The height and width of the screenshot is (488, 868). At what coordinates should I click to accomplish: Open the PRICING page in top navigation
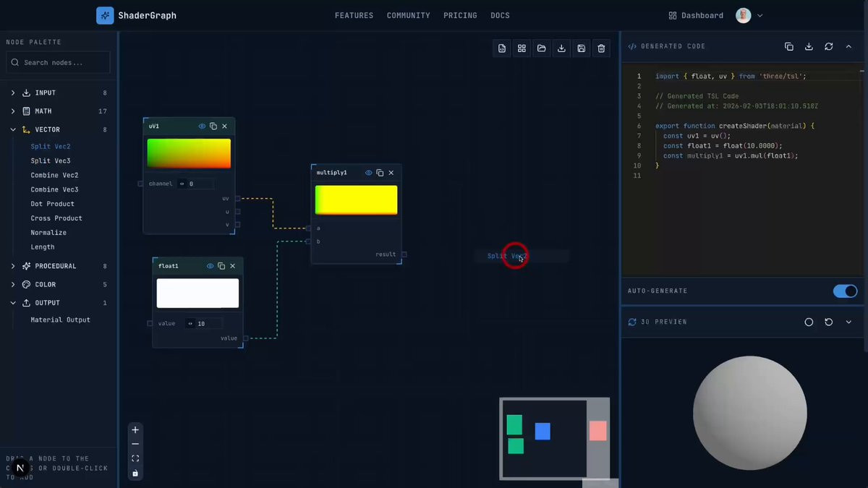tap(460, 15)
